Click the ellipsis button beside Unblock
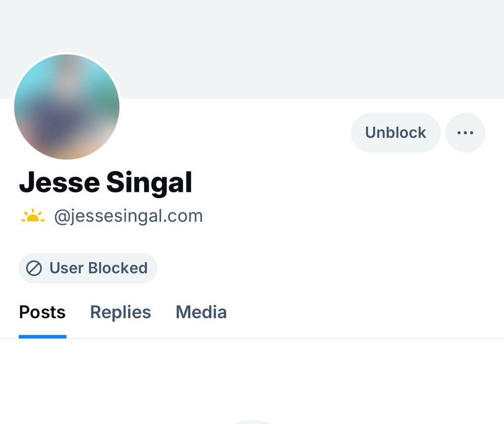504x424 pixels. coord(465,132)
